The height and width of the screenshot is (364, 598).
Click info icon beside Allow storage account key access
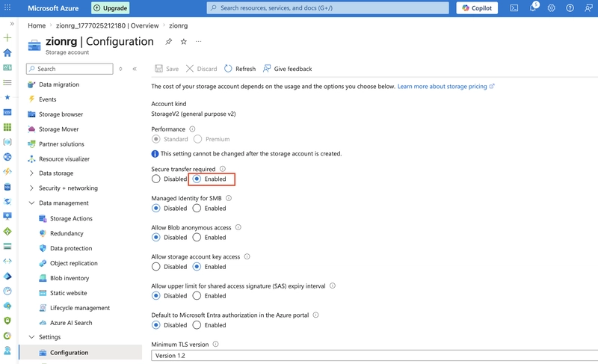click(247, 256)
